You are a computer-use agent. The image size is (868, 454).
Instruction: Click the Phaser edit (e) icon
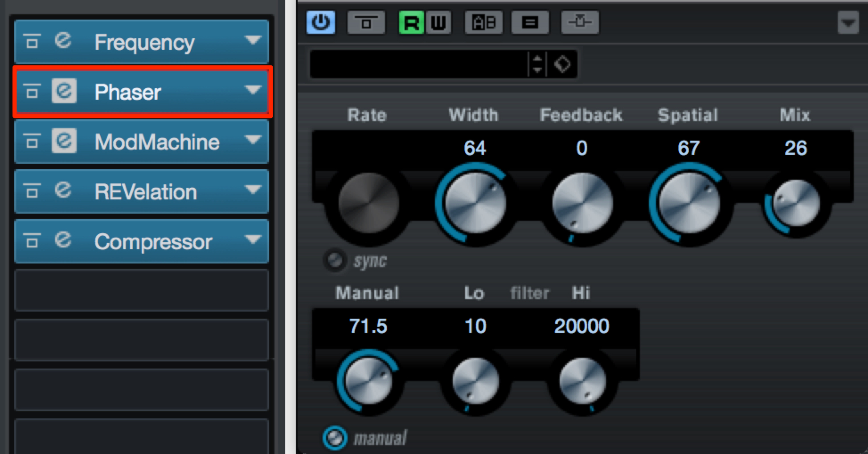pyautogui.click(x=64, y=91)
